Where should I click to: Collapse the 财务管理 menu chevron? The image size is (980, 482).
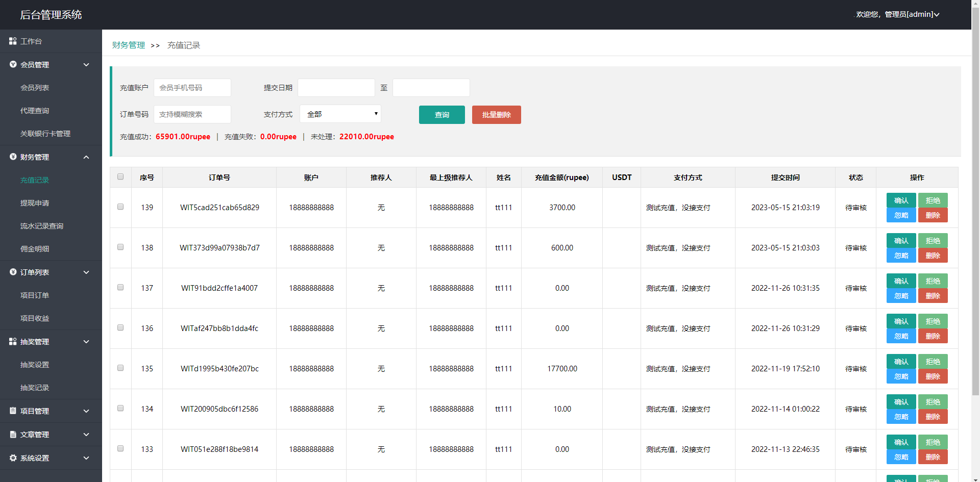pos(86,157)
